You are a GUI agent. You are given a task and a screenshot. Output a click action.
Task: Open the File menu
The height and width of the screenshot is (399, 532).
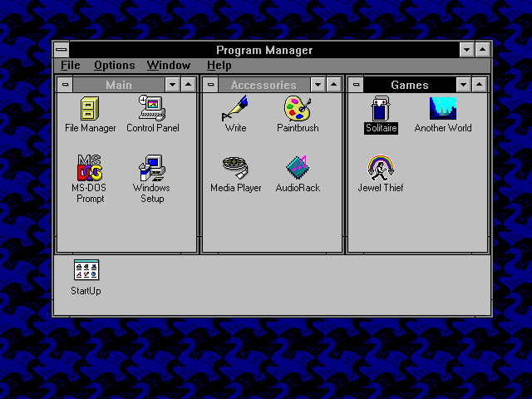point(70,65)
